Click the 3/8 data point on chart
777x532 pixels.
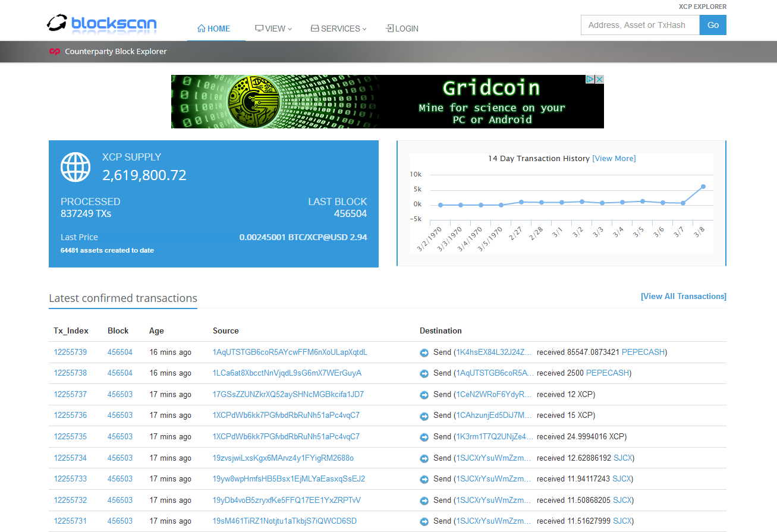703,187
